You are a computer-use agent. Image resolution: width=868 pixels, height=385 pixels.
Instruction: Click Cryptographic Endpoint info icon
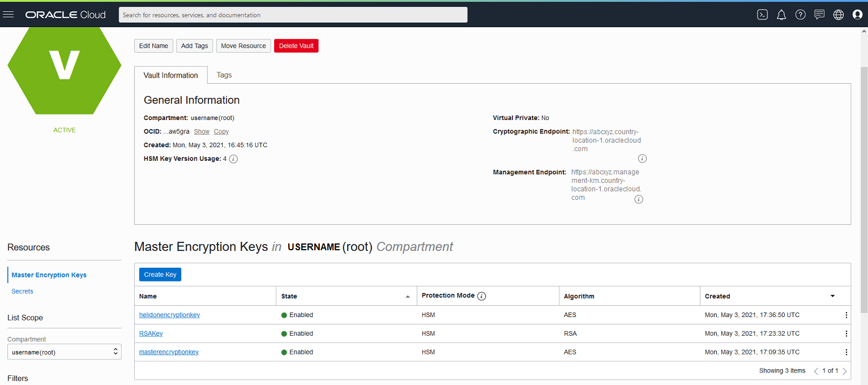(642, 159)
